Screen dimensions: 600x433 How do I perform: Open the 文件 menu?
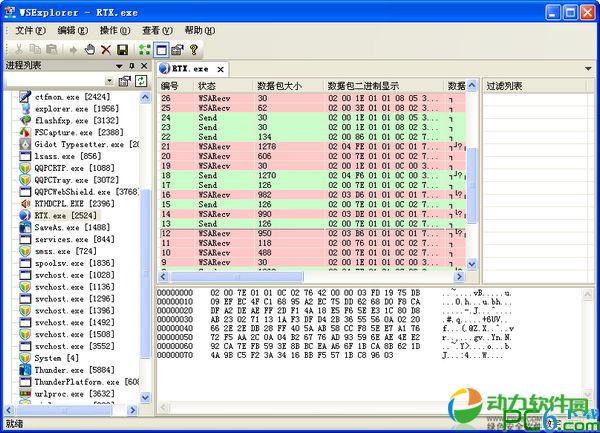point(31,31)
